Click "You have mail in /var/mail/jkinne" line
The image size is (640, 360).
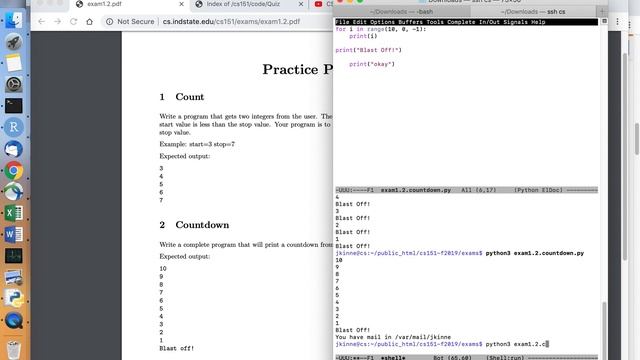(x=393, y=337)
